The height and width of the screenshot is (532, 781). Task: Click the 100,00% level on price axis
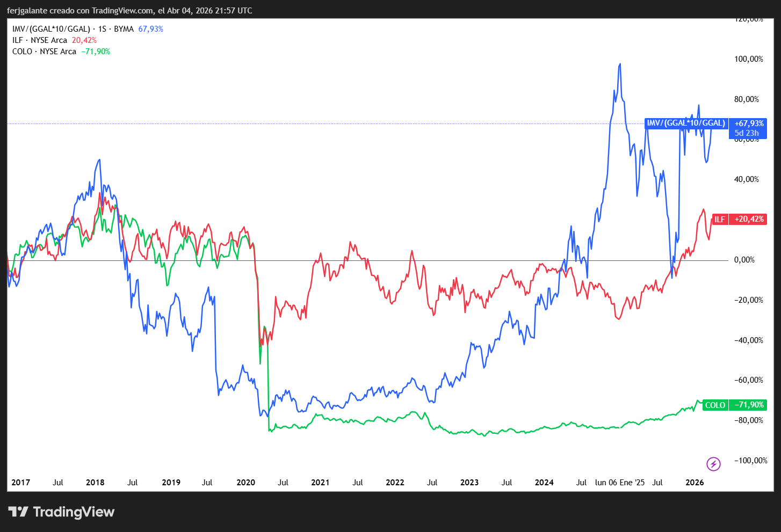coord(748,59)
